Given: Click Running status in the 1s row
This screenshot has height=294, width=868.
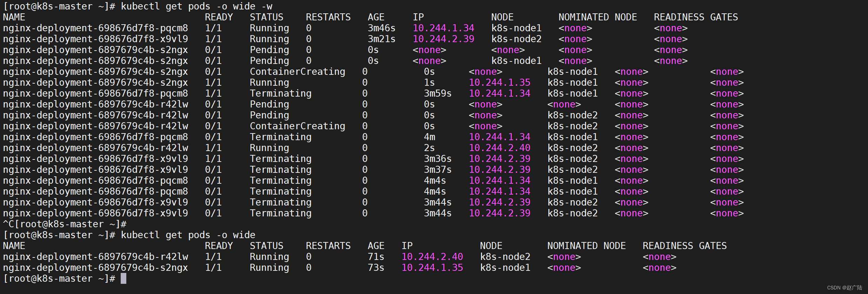Looking at the screenshot, I should (x=269, y=83).
